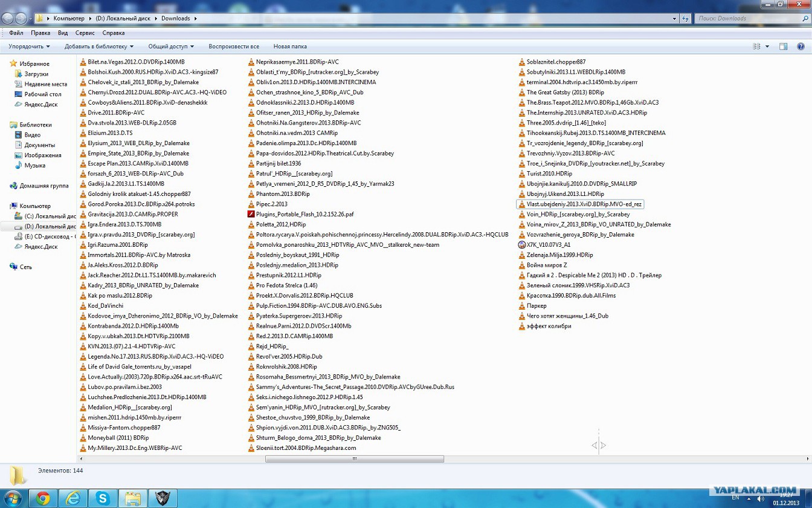Screen dimensions: 812x508
Task: Click the VLC icon of Turist.2010.HDRip
Action: [x=522, y=174]
